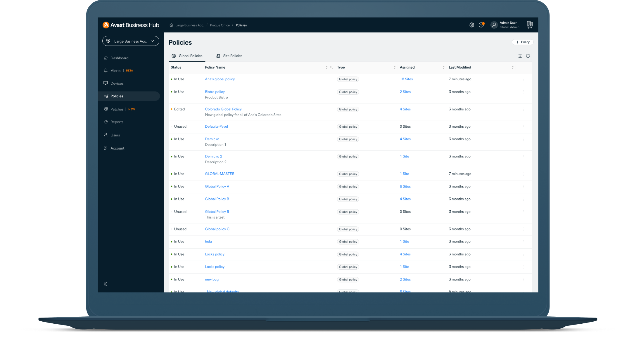Toggle column sort on Assigned header

point(442,67)
